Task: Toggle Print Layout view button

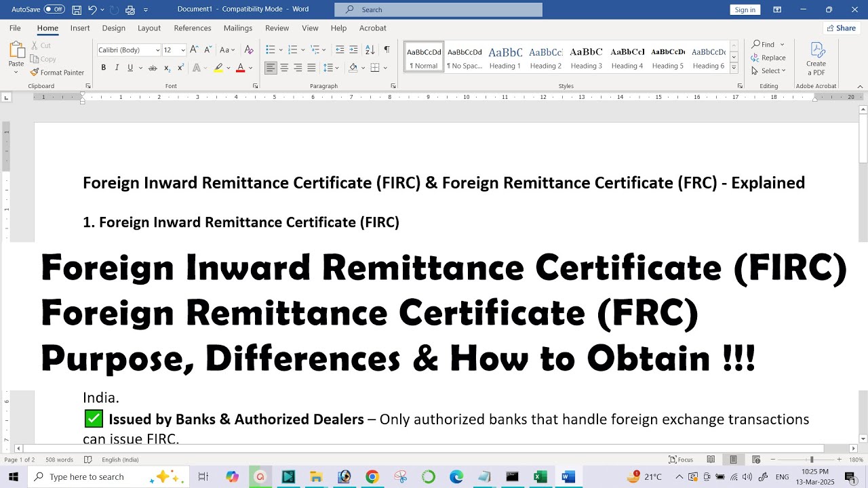Action: point(733,460)
